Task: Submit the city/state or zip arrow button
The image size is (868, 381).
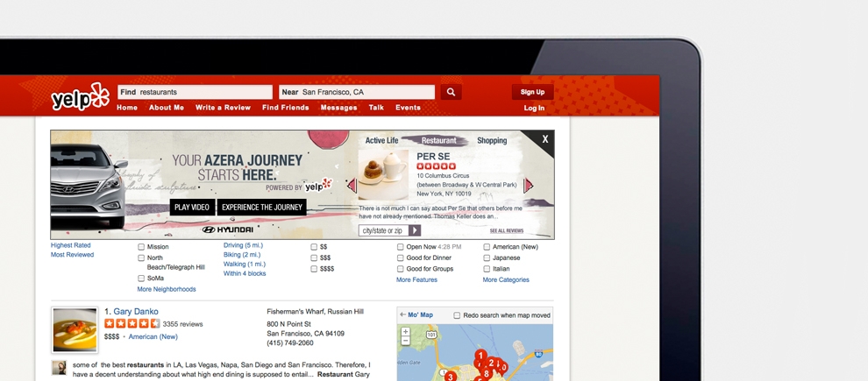Action: (415, 230)
